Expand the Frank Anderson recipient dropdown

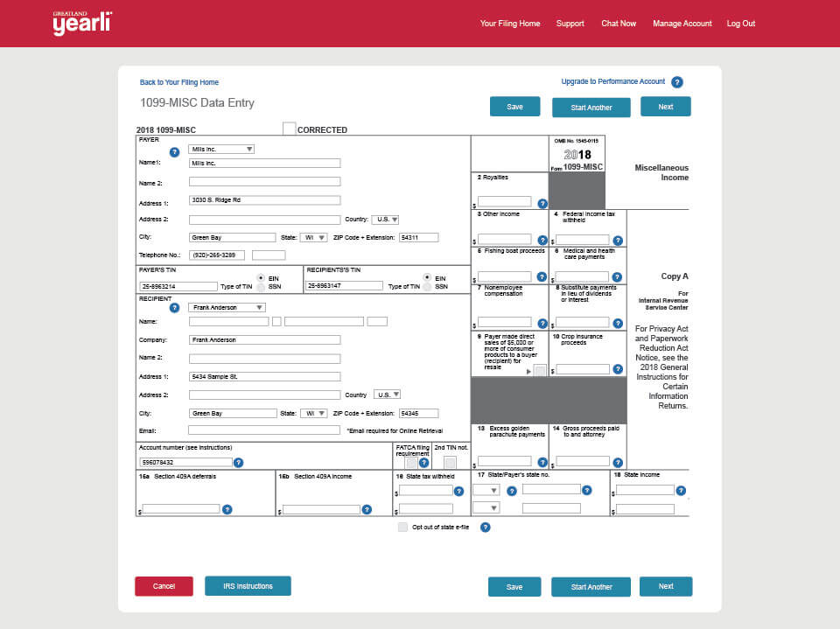click(227, 308)
